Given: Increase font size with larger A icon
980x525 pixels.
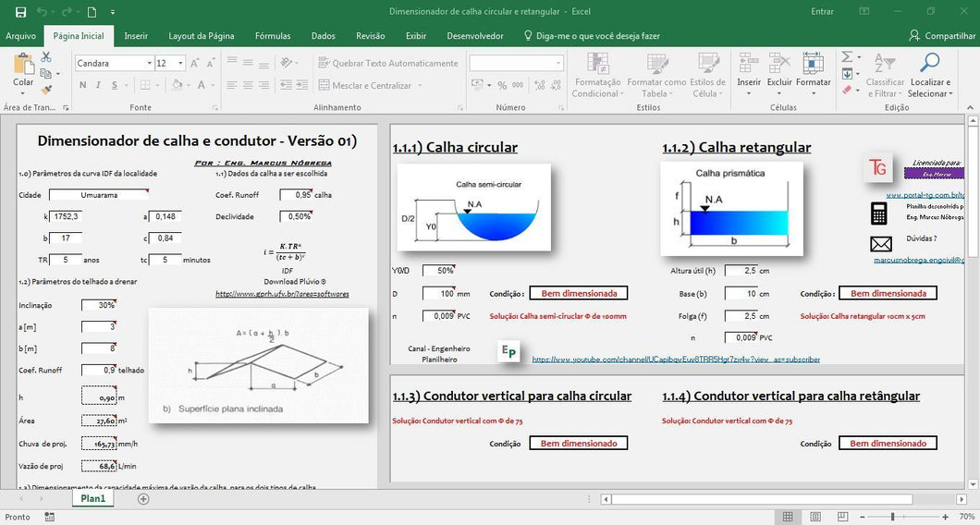Looking at the screenshot, I should pyautogui.click(x=195, y=64).
